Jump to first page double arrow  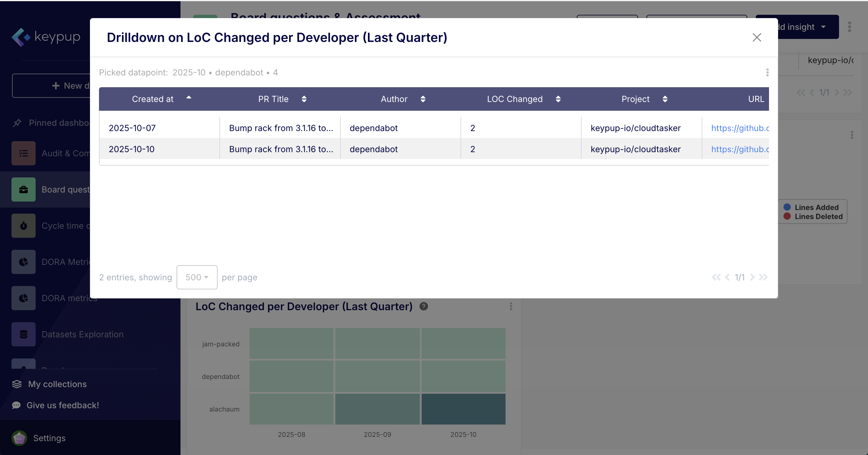[716, 277]
